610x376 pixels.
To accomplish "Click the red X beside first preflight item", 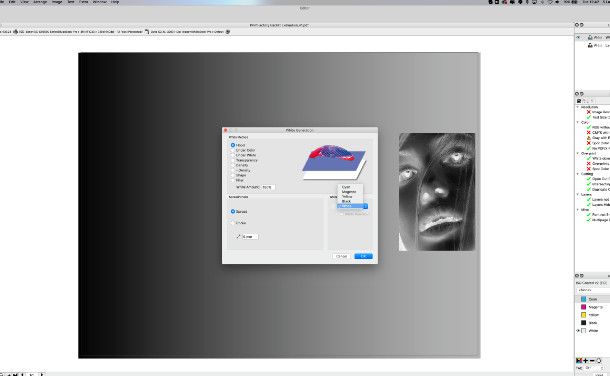I will point(589,112).
